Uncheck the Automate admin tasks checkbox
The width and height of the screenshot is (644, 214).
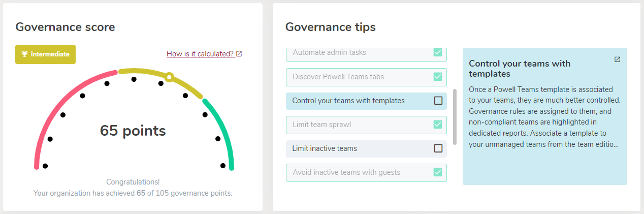click(x=438, y=52)
